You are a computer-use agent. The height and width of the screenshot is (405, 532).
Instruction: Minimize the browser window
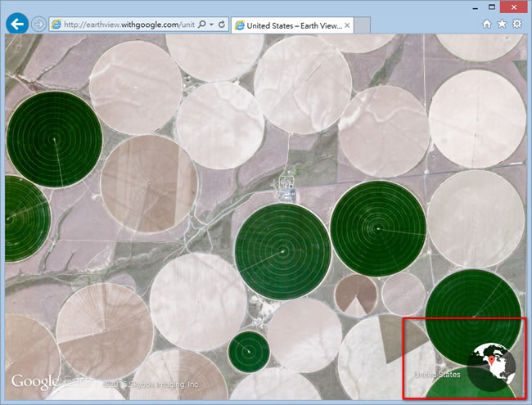476,8
